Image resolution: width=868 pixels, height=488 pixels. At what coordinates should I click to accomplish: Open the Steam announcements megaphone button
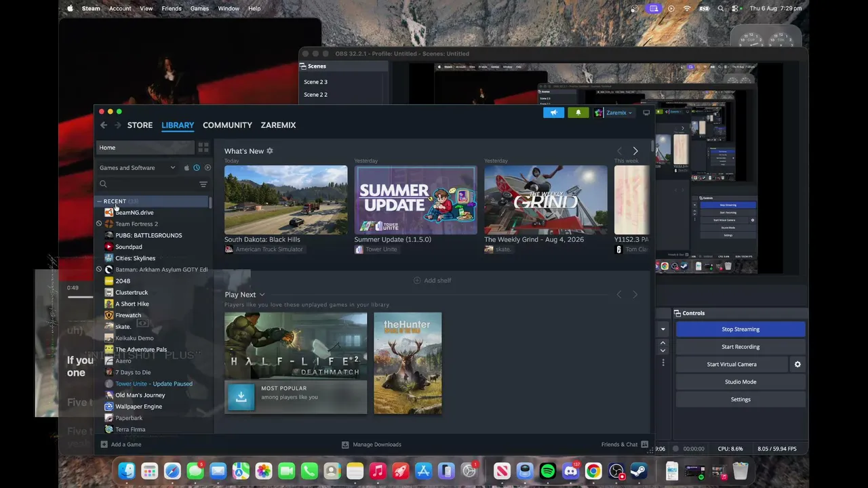coord(553,113)
